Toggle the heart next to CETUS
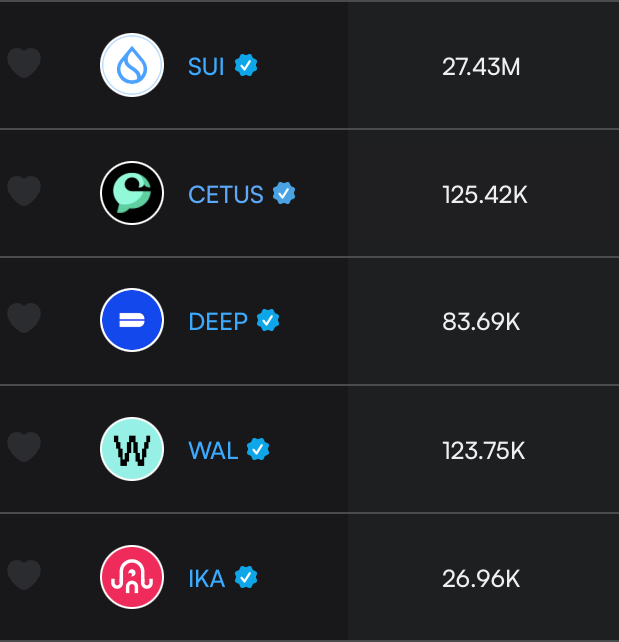The image size is (619, 642). 24,191
